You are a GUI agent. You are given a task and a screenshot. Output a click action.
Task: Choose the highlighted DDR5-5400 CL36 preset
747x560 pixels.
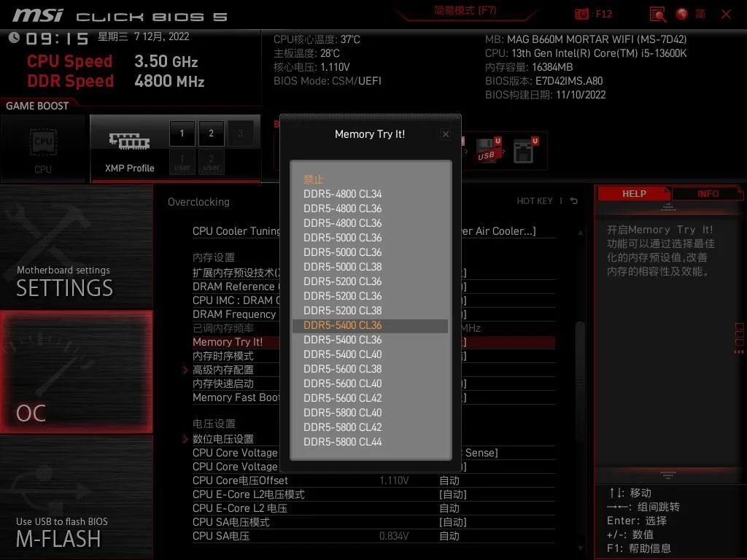click(x=370, y=325)
